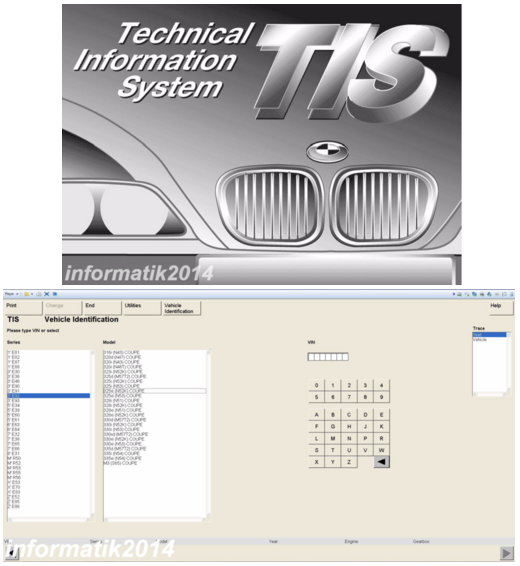Screen dimensions: 520x566
Task: Click keypad letter G
Action: pos(333,426)
